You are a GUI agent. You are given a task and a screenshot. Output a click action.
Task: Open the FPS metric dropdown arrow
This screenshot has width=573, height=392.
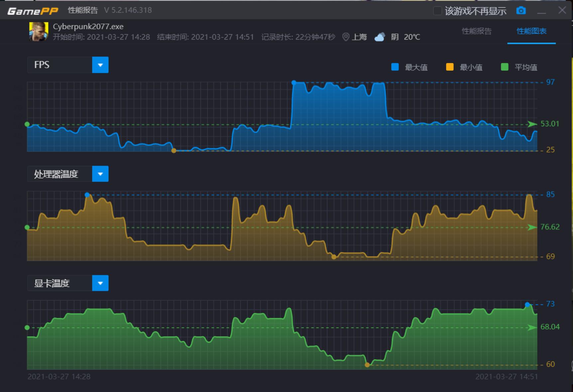[100, 65]
